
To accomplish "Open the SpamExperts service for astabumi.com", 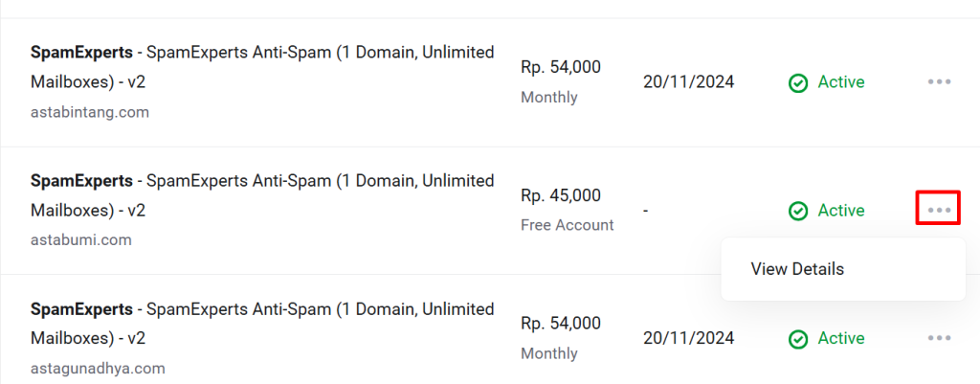I will (x=262, y=194).
